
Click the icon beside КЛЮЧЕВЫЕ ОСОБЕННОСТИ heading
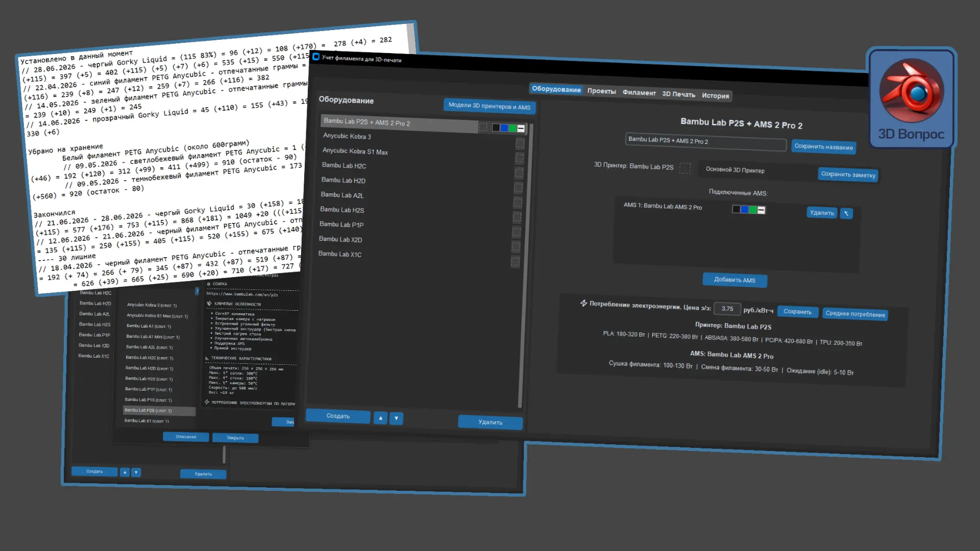tap(209, 304)
